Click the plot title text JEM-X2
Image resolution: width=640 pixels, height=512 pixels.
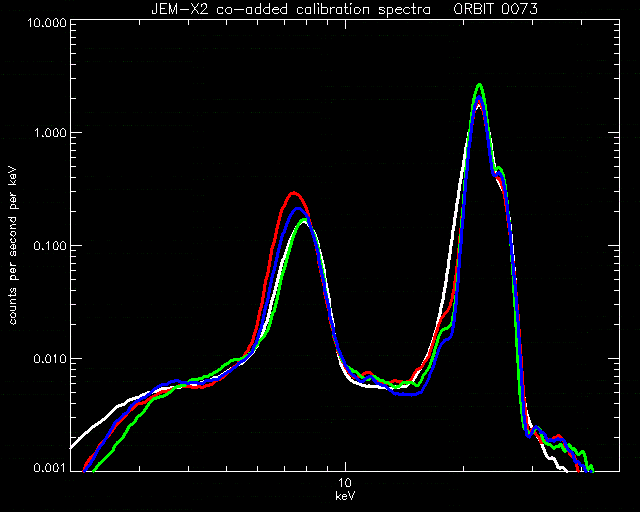[x=180, y=9]
